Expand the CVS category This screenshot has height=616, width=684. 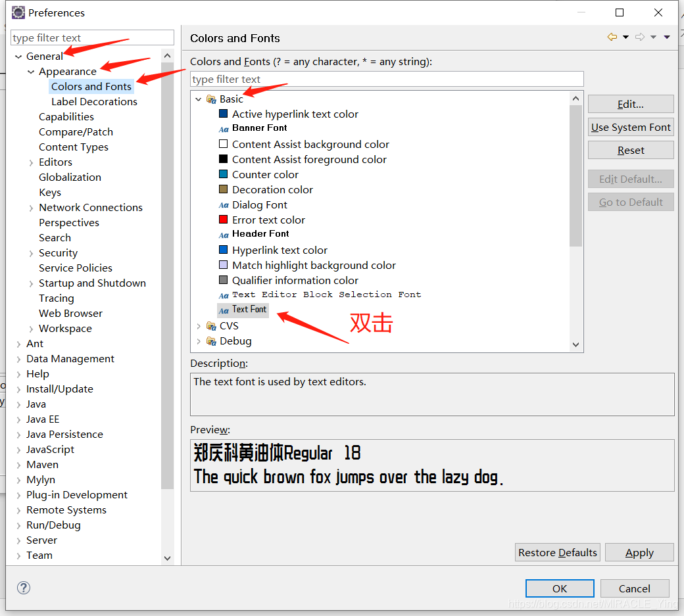199,326
